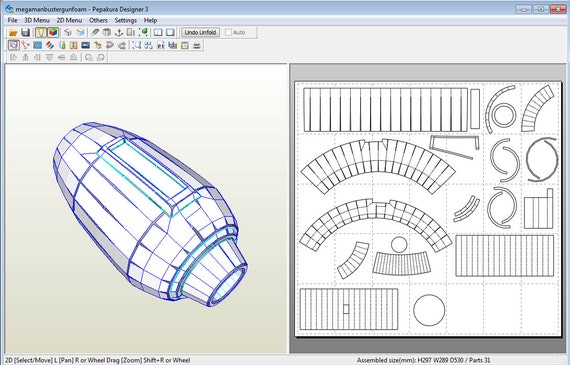Click the grayed rotate-right circular arrow icon
570x365 pixels.
tap(101, 57)
